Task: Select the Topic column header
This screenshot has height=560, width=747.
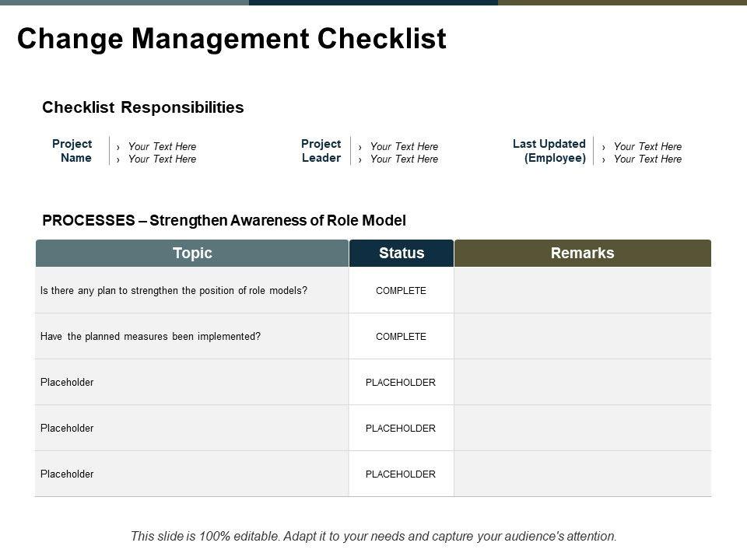Action: (x=192, y=253)
